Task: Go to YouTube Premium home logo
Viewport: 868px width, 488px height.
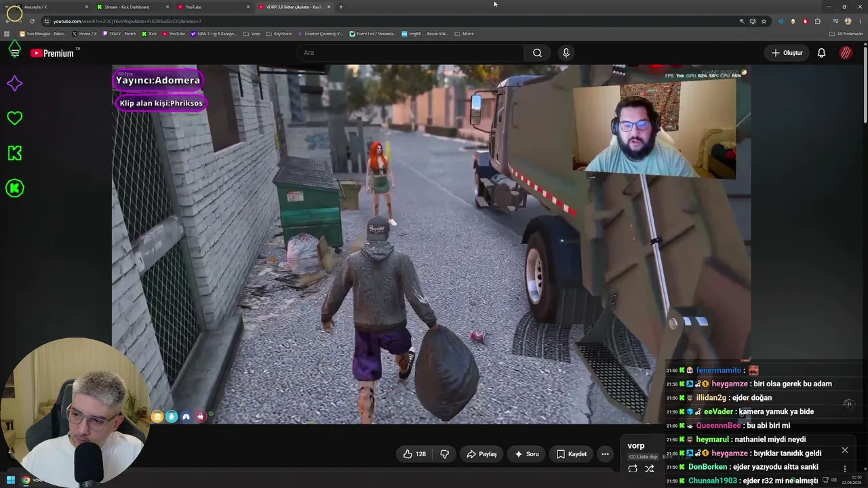Action: [x=52, y=54]
